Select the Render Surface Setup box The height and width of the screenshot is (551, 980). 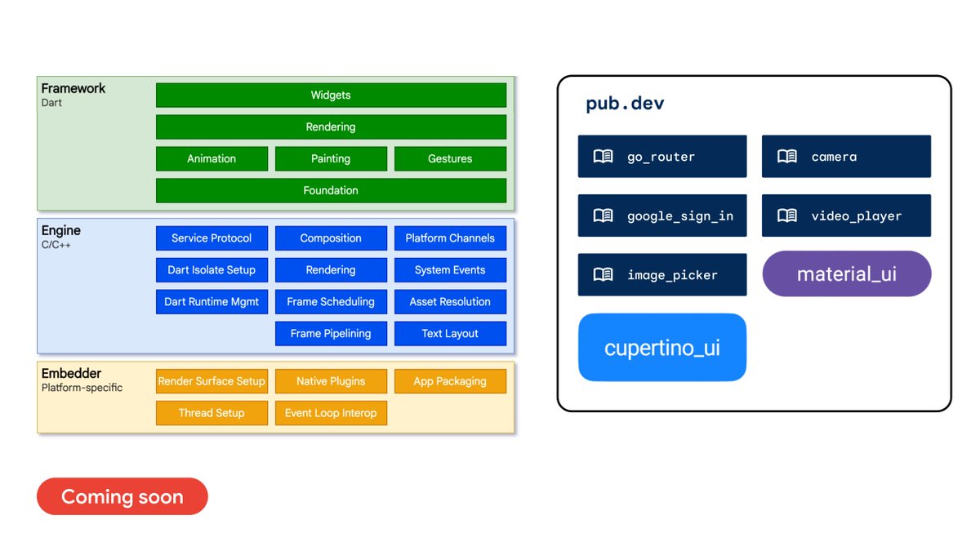click(x=212, y=381)
